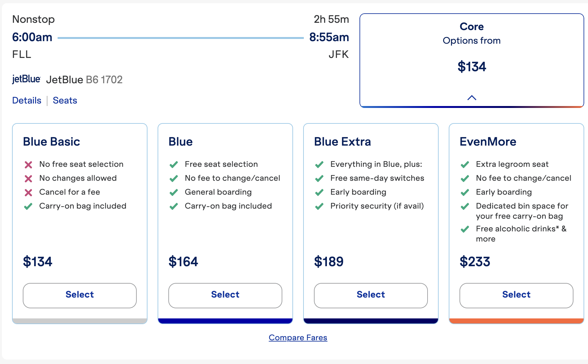
Task: Click the checkmark beside 'Carry-on bag included' in Blue Basic
Action: point(28,206)
